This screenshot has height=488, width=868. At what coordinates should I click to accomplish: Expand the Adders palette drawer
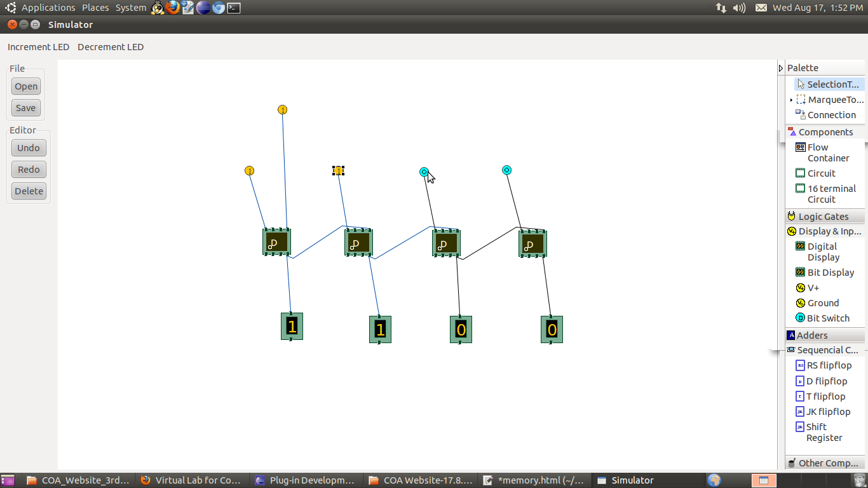[811, 335]
